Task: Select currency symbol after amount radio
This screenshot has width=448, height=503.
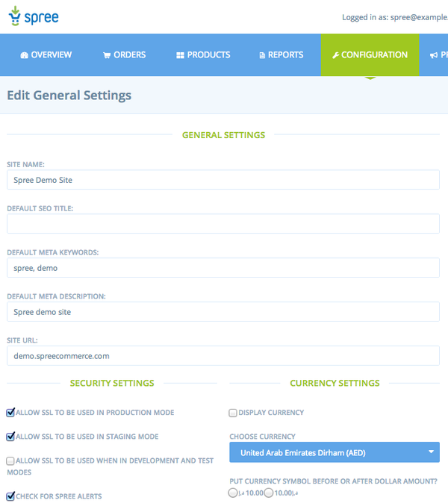Action: [269, 493]
